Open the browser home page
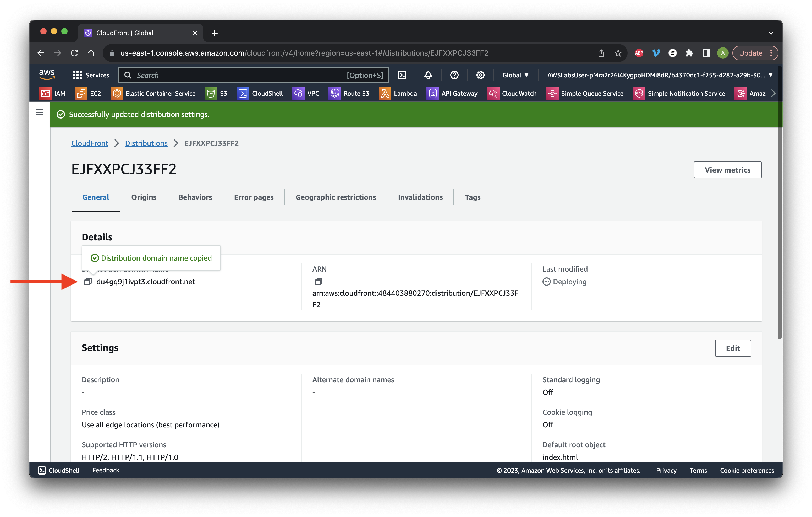The width and height of the screenshot is (812, 517). [91, 53]
